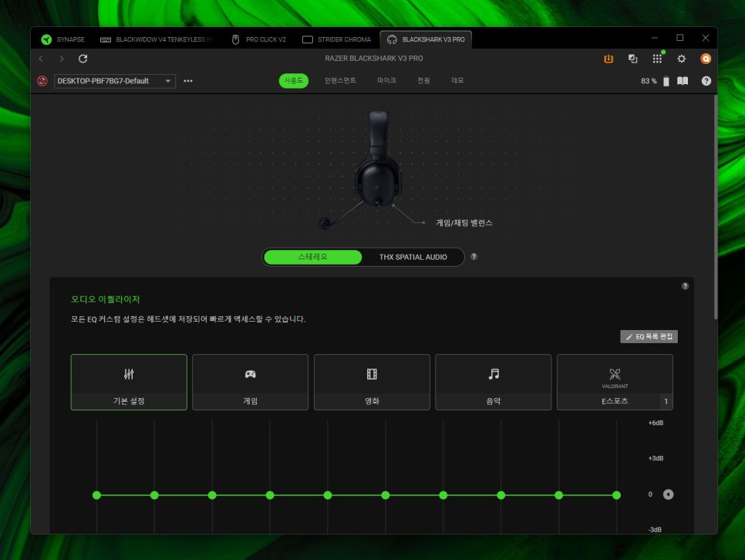
Task: Select the 게임 EQ preset
Action: [x=250, y=382]
